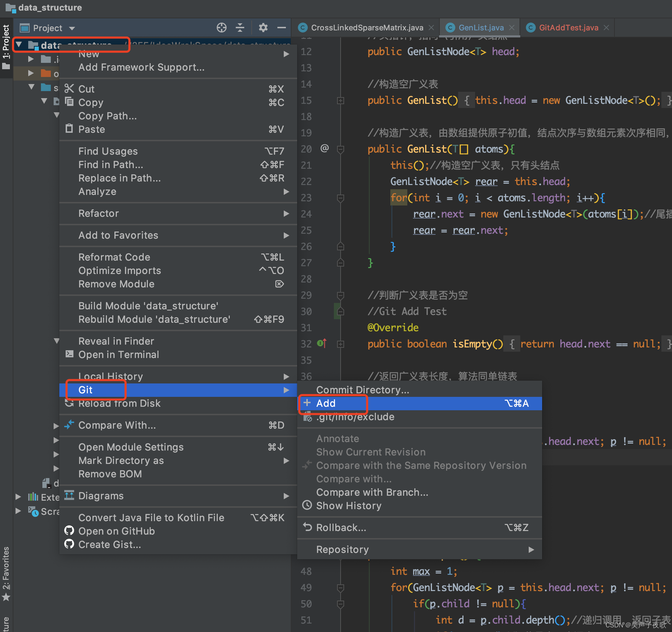The height and width of the screenshot is (632, 672).
Task: Select Add to Favorites menu entry
Action: click(x=178, y=235)
